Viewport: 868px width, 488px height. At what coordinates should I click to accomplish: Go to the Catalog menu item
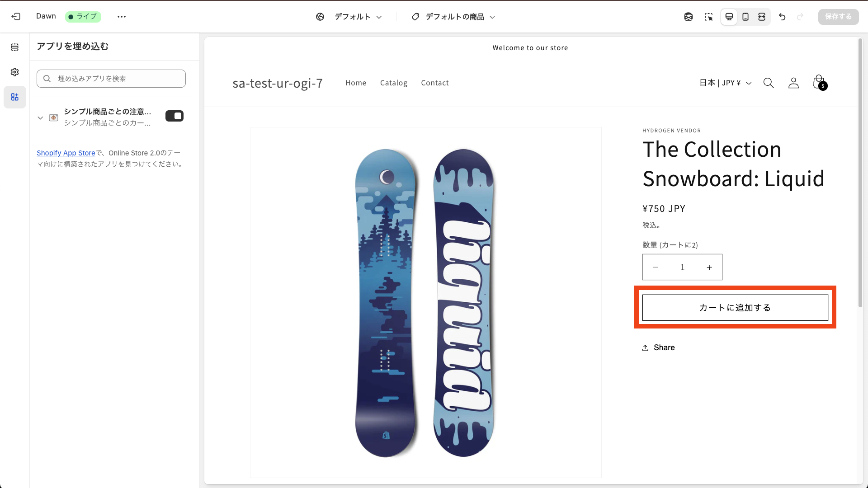click(393, 83)
